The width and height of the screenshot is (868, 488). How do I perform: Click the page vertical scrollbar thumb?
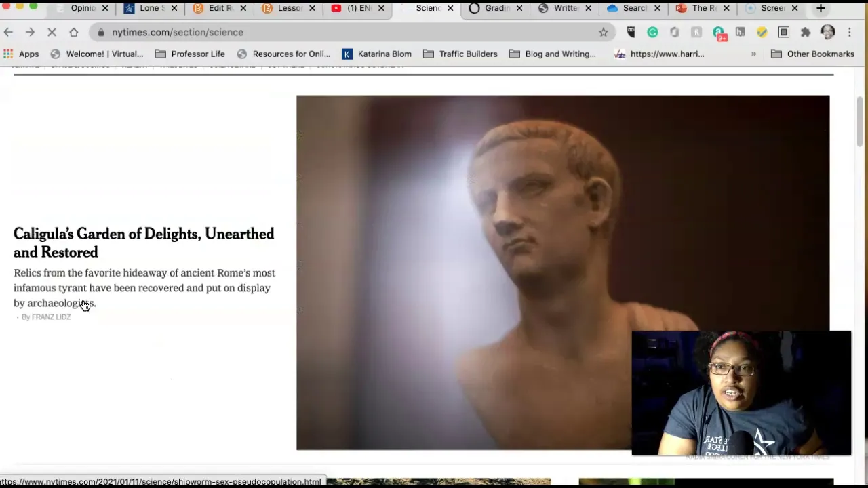(x=860, y=121)
